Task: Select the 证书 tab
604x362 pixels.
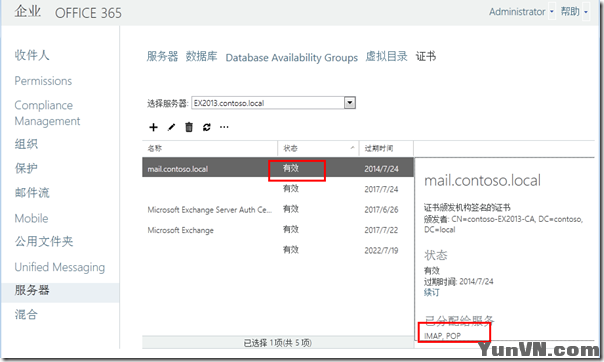Action: (x=426, y=56)
